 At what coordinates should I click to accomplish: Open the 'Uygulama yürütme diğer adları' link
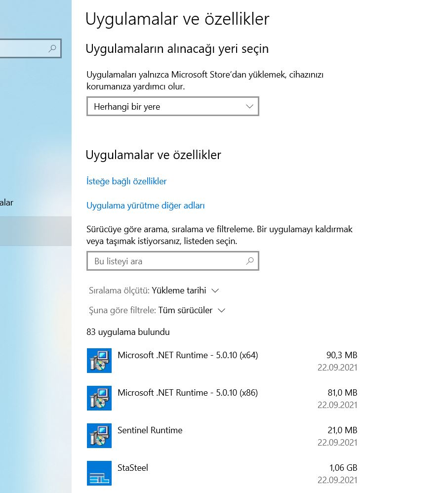pos(145,205)
